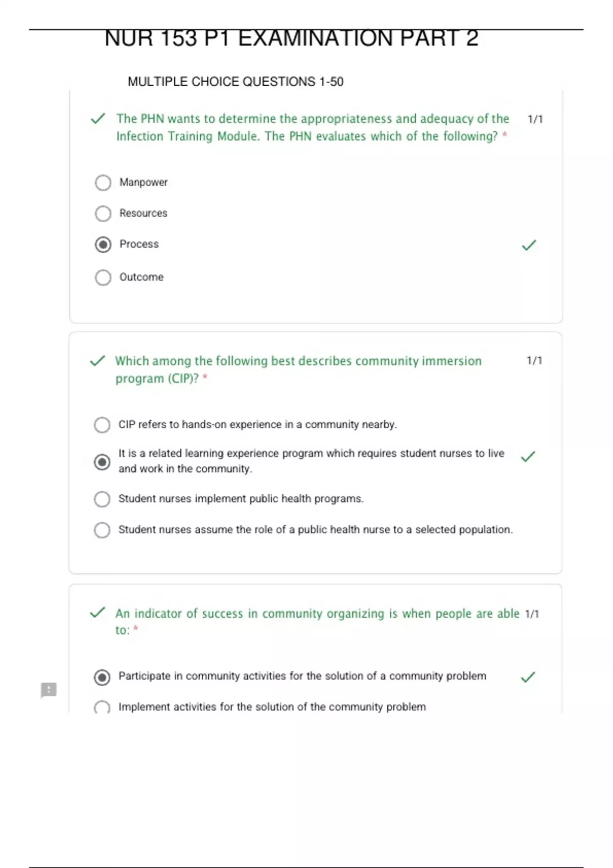Select 'assume the role of a public health nurse'

point(102,530)
